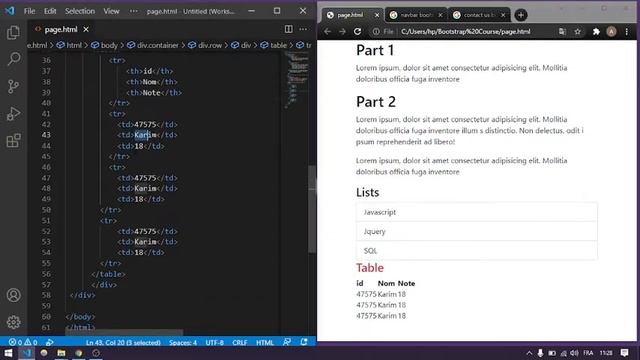Open the View menu
Screen dimensions: 640x360
pyautogui.click(x=111, y=11)
